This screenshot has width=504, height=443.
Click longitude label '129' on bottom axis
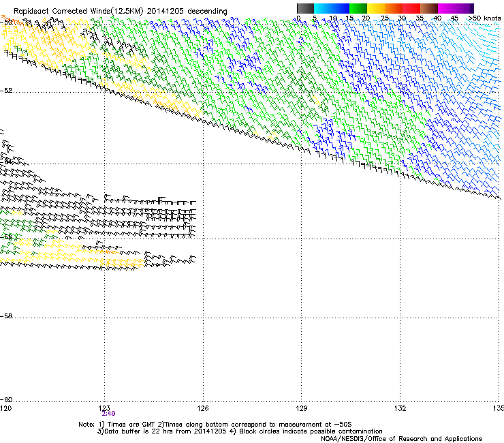[302, 408]
